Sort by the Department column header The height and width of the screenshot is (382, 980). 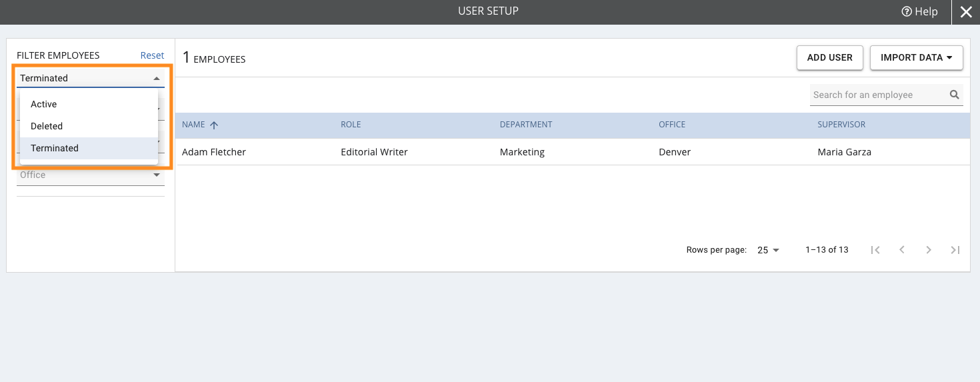(526, 125)
